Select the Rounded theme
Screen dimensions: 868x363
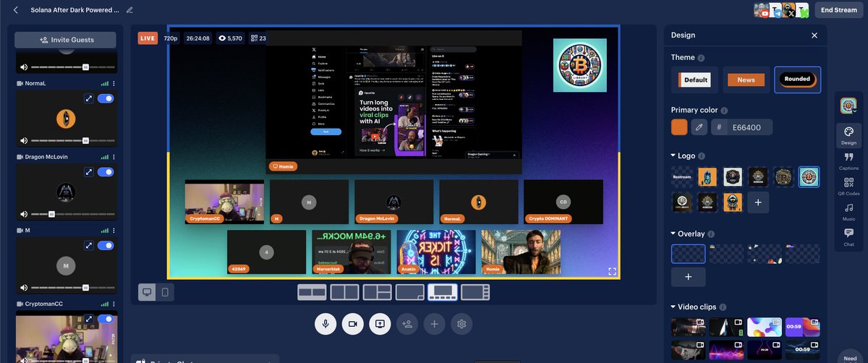coord(797,80)
